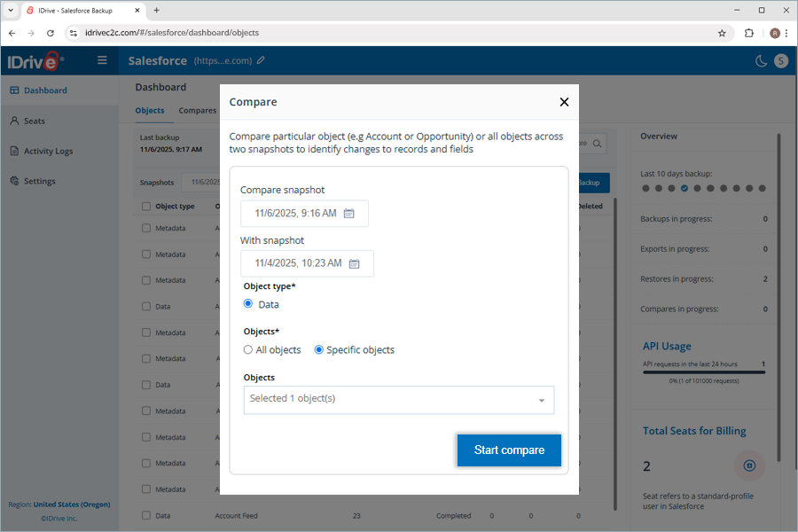Open the S user profile avatar

point(781,61)
